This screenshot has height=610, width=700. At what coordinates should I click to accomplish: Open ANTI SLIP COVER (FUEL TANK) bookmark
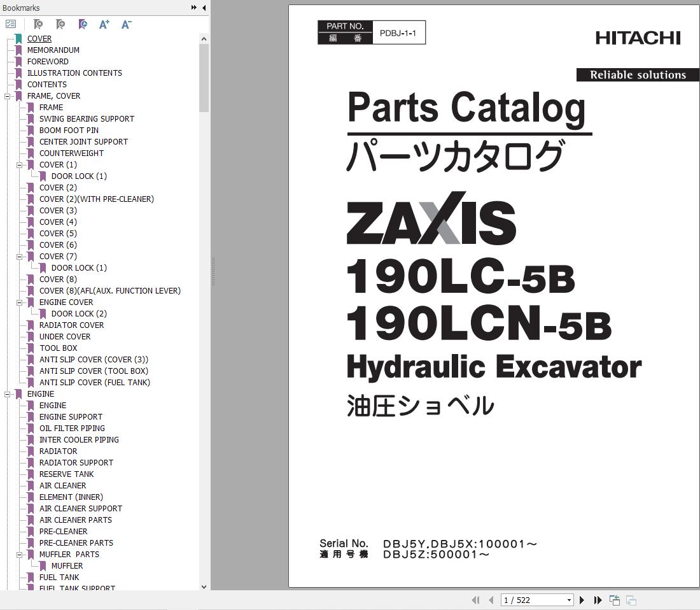tap(95, 382)
